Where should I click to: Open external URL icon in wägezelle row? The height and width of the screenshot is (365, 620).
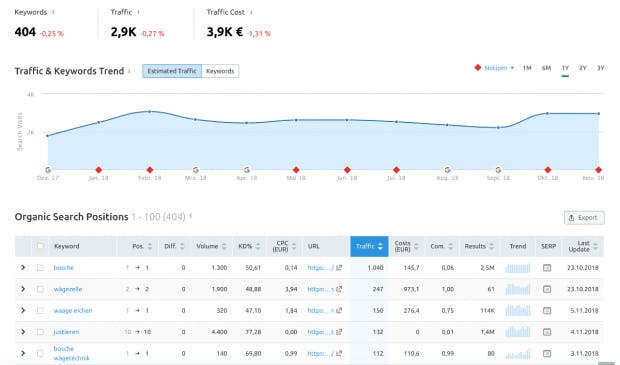pos(339,289)
